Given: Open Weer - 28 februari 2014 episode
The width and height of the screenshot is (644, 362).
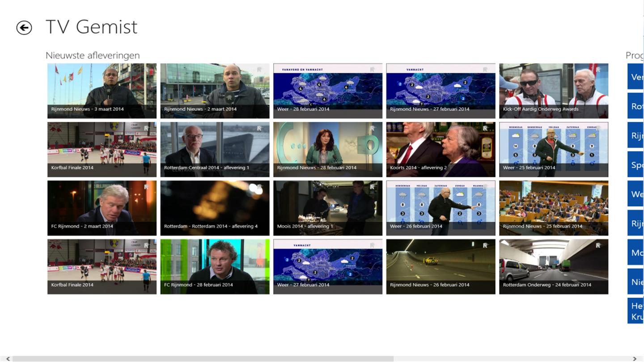Looking at the screenshot, I should coord(328,91).
